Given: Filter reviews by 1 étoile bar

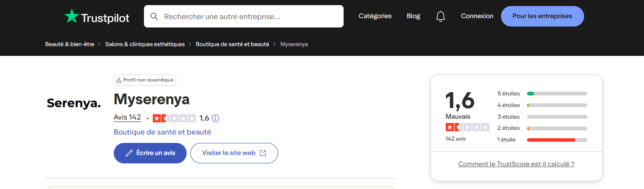Looking at the screenshot, I should click(x=557, y=140).
